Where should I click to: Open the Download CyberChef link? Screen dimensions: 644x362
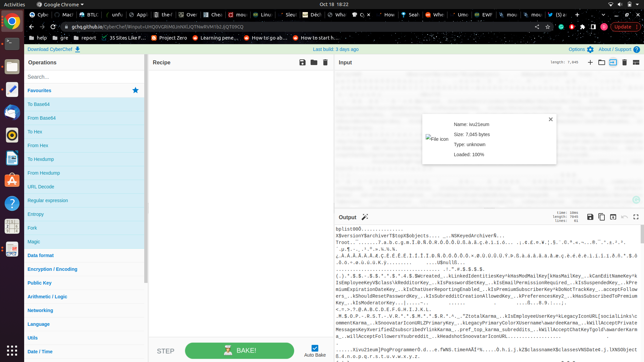pos(50,49)
